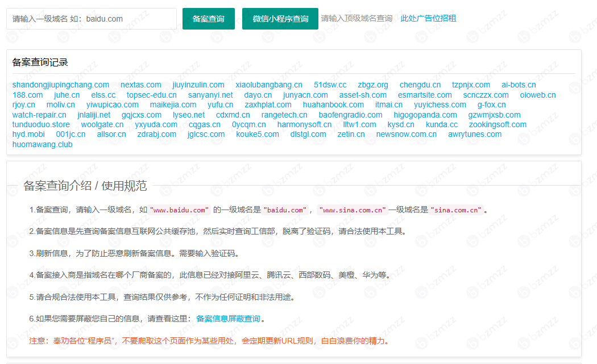Open the 备案信息屏蔽查询 link
The image size is (597, 364).
click(x=228, y=319)
